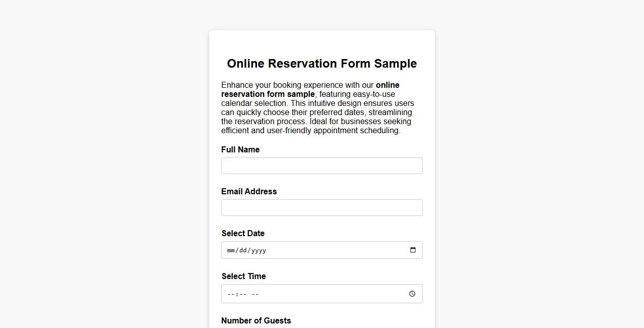This screenshot has height=328, width=644.
Task: Click inside the Email Address input field
Action: click(321, 207)
